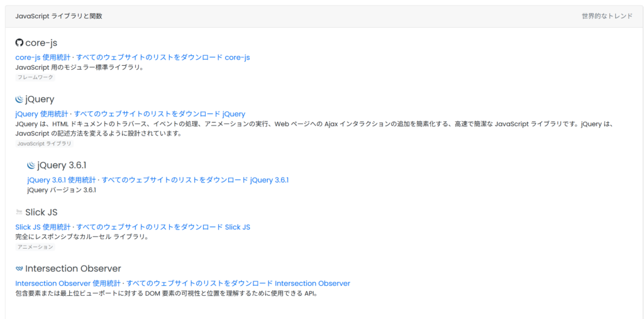Follow the jQuery 3.6.1 使用統計 link
The height and width of the screenshot is (319, 644).
pyautogui.click(x=157, y=180)
